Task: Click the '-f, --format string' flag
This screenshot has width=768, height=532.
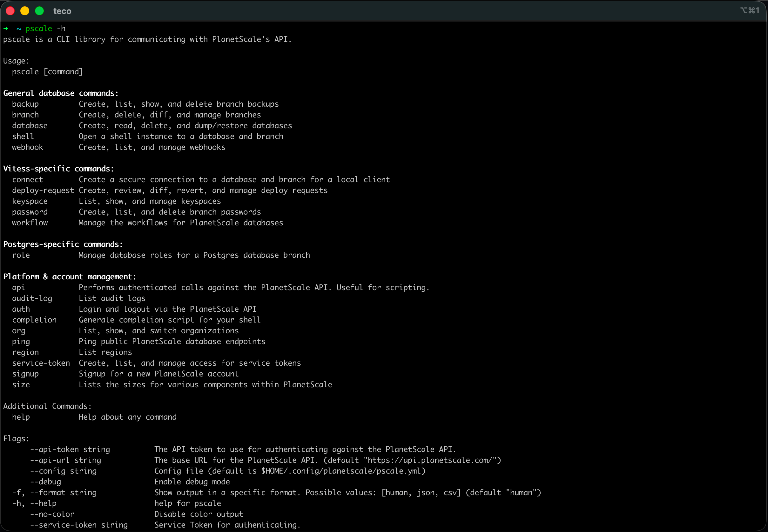Action: [54, 493]
